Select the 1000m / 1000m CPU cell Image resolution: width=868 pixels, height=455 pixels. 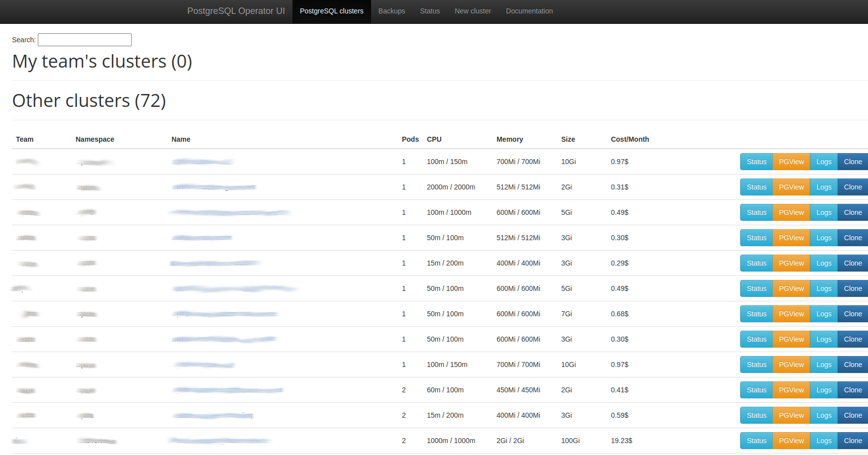(451, 441)
